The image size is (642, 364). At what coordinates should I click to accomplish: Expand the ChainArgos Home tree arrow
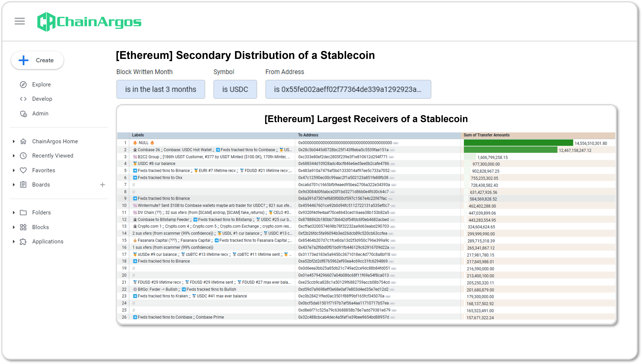click(14, 142)
